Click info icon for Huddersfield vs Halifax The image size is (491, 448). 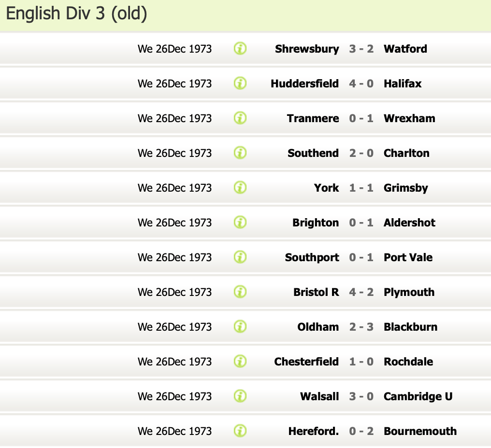click(x=240, y=84)
